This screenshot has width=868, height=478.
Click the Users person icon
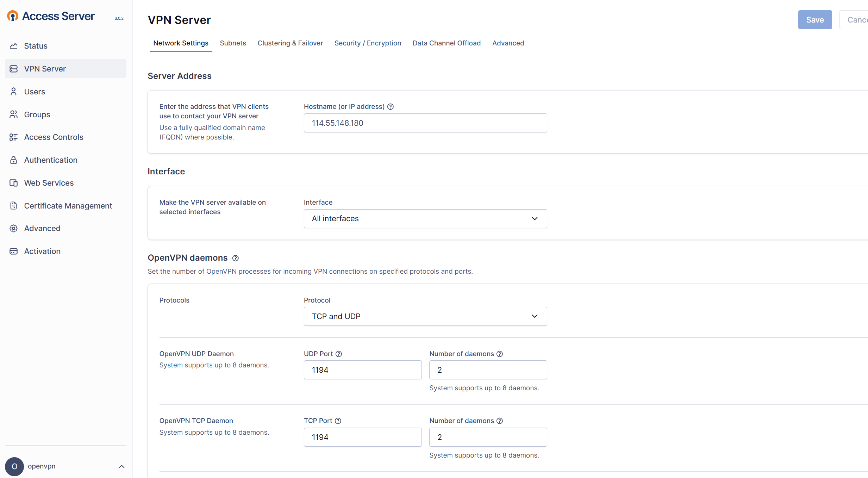pyautogui.click(x=13, y=92)
